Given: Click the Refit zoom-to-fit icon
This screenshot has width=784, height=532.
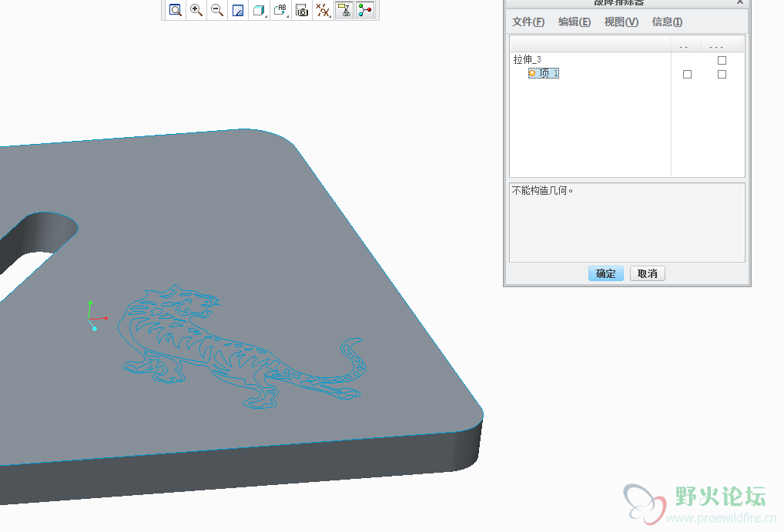Looking at the screenshot, I should click(175, 10).
